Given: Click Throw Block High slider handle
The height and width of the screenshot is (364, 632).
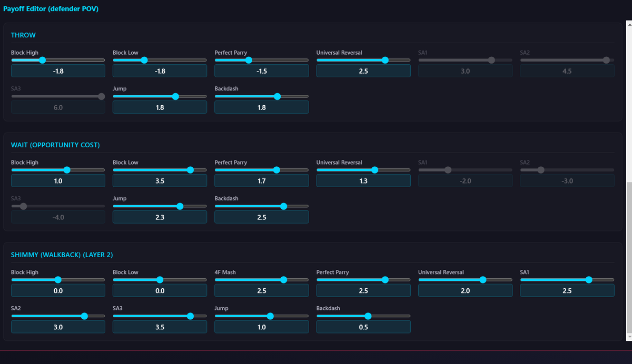Looking at the screenshot, I should (42, 60).
